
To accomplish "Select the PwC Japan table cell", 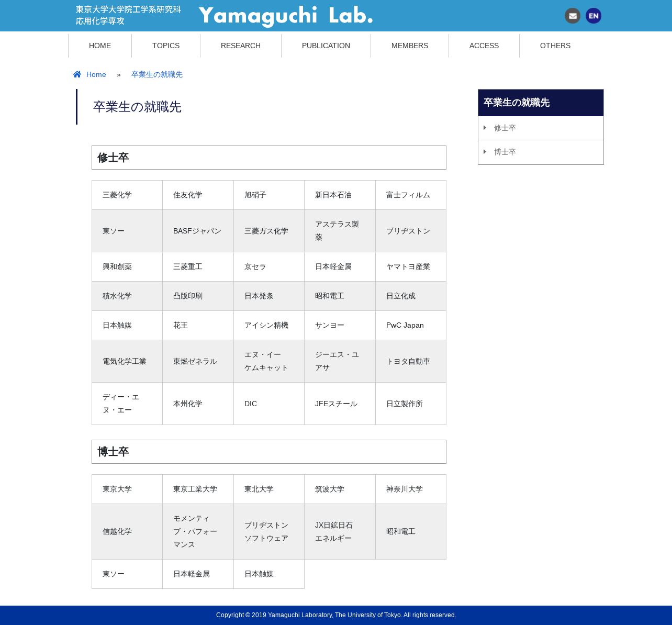I will click(x=411, y=325).
